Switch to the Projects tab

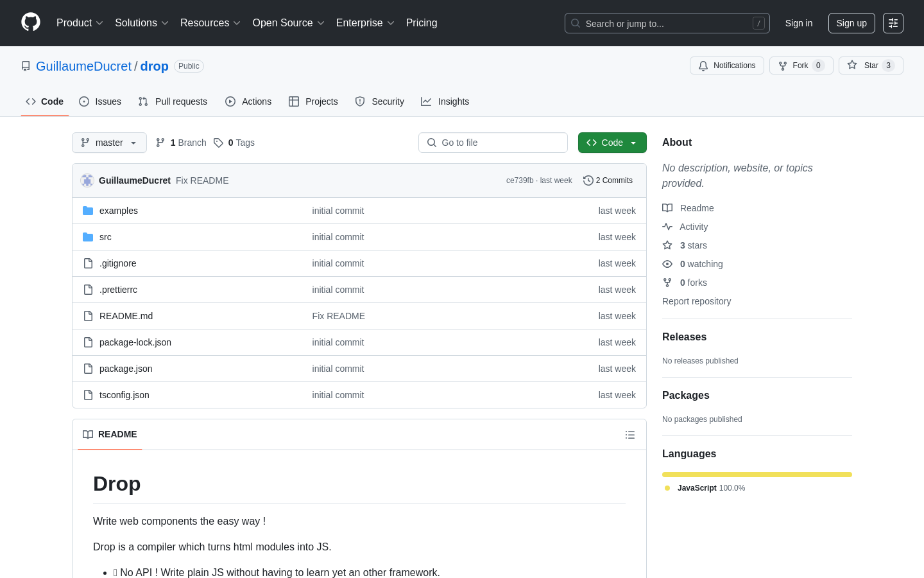[313, 101]
